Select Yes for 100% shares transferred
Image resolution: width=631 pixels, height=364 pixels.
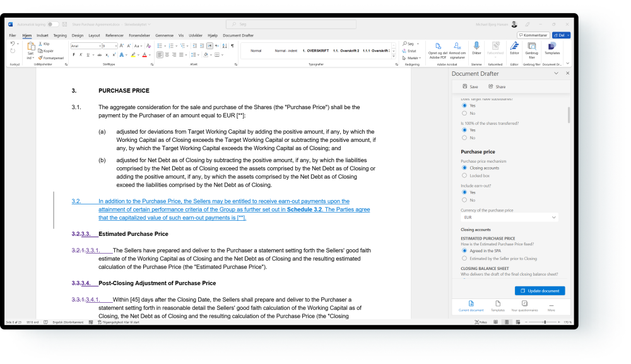pyautogui.click(x=464, y=131)
